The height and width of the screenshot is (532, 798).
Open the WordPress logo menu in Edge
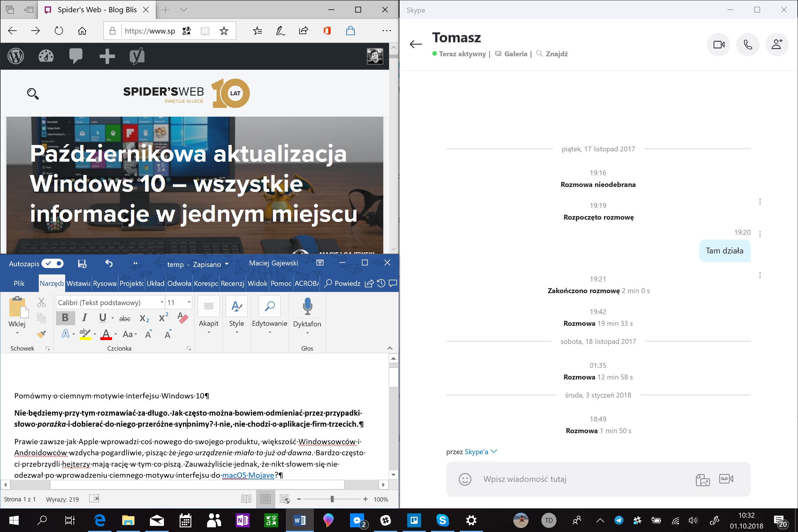(16, 56)
